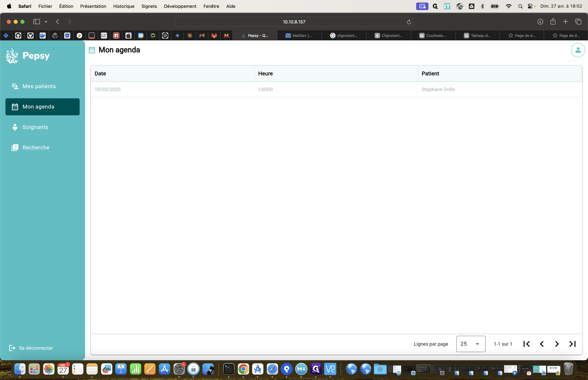Open Control Center in menu bar
Screen dimensions: 588x380
(530, 6)
